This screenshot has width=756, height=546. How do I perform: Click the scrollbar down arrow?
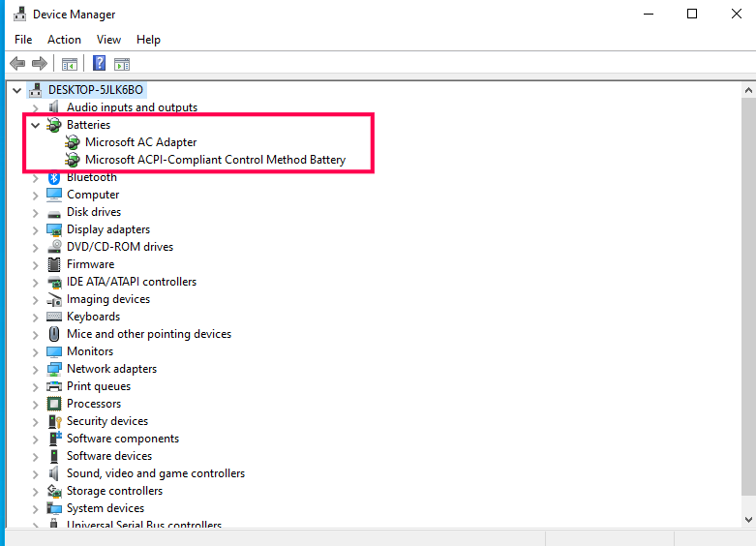[748, 520]
